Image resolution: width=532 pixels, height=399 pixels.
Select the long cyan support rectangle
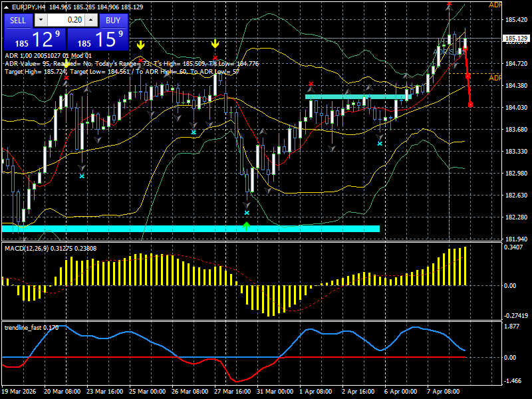(191, 229)
